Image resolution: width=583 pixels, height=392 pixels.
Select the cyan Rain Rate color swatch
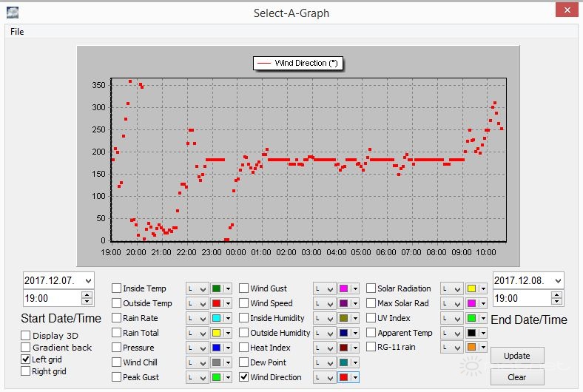(x=216, y=318)
